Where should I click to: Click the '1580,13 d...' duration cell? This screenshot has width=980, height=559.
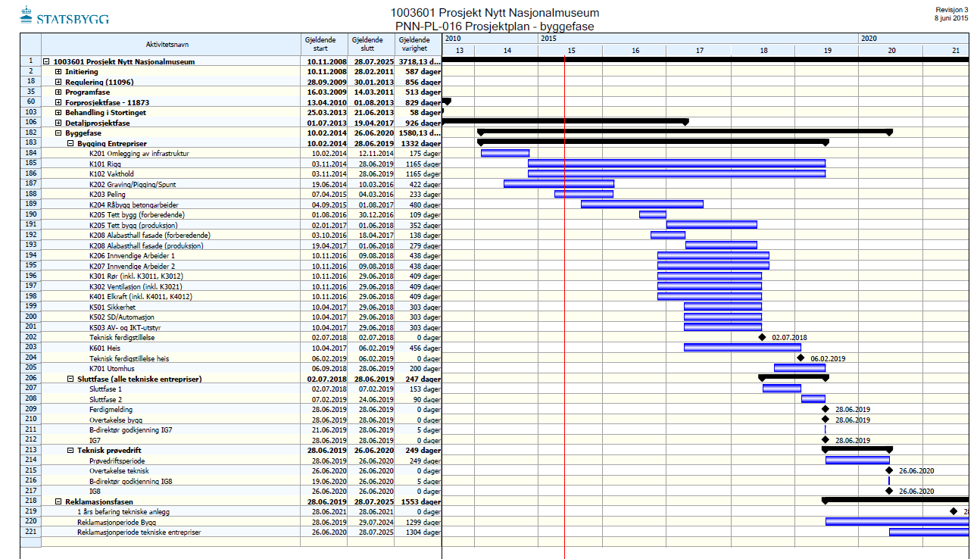(418, 133)
